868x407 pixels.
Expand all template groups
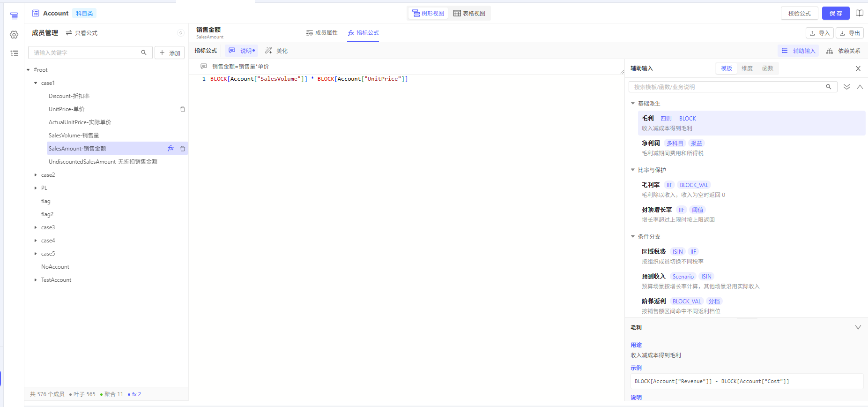coord(847,87)
